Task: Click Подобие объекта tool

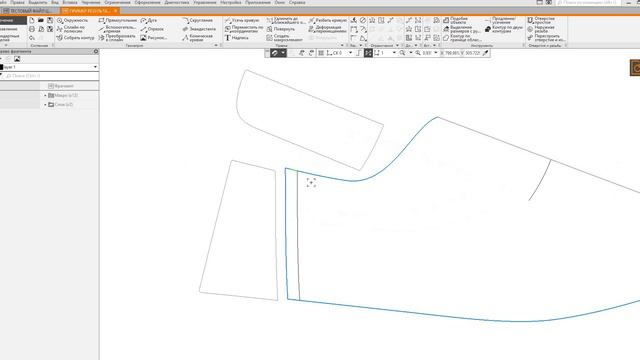Action: (456, 20)
